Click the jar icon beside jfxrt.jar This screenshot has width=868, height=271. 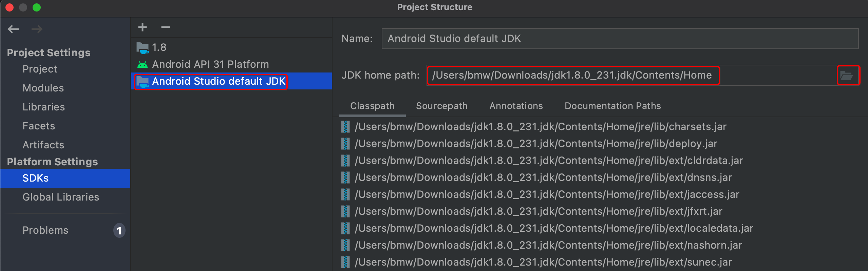point(345,211)
